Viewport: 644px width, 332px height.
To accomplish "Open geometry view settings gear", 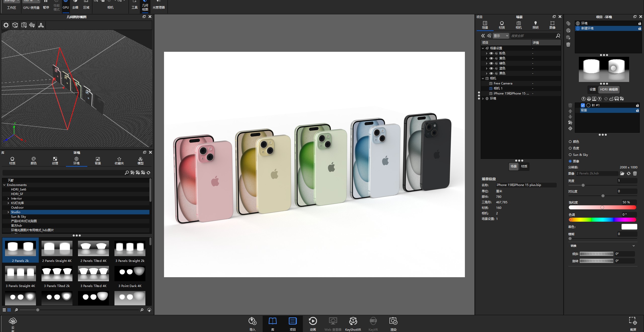I will (x=6, y=25).
